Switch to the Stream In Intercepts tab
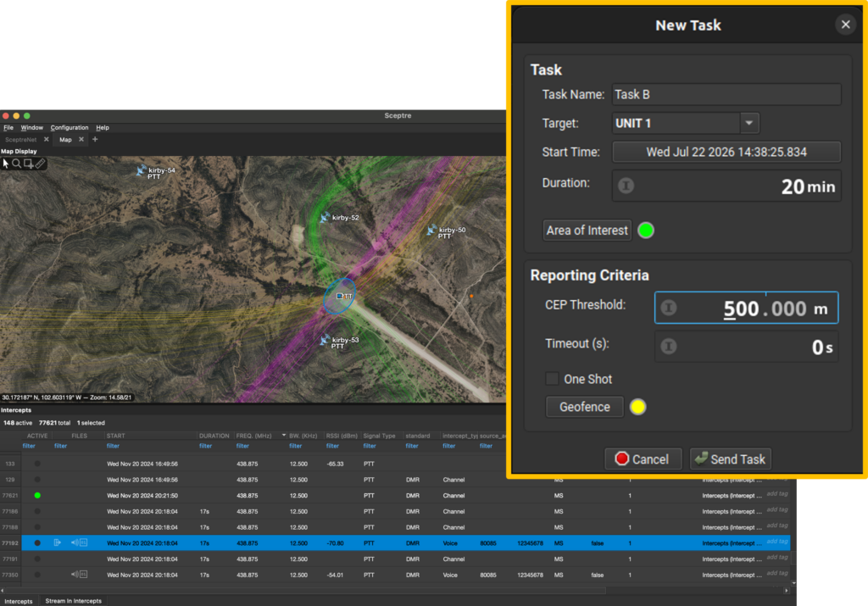Image resolution: width=868 pixels, height=606 pixels. tap(73, 601)
